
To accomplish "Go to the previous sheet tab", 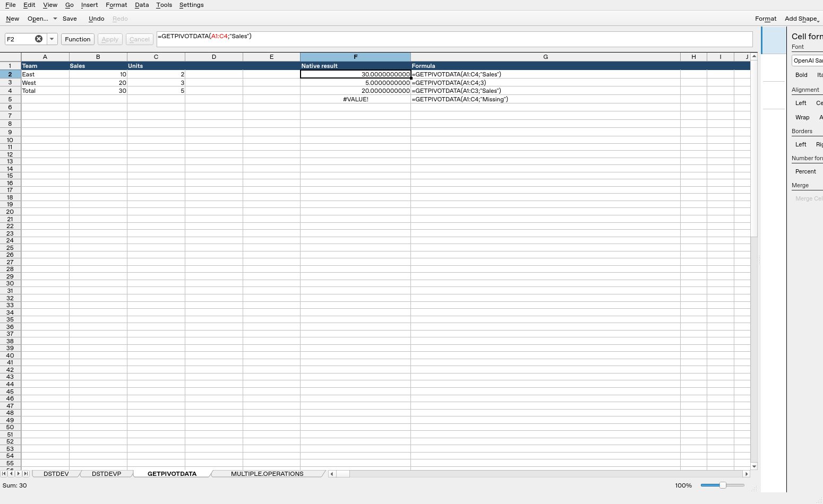I will pyautogui.click(x=11, y=474).
